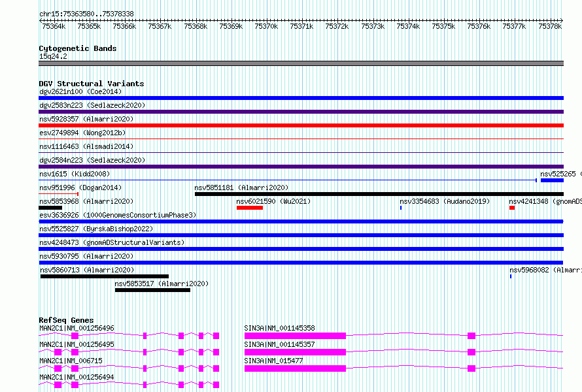Click the nsv4241348 small red marker

(x=512, y=208)
